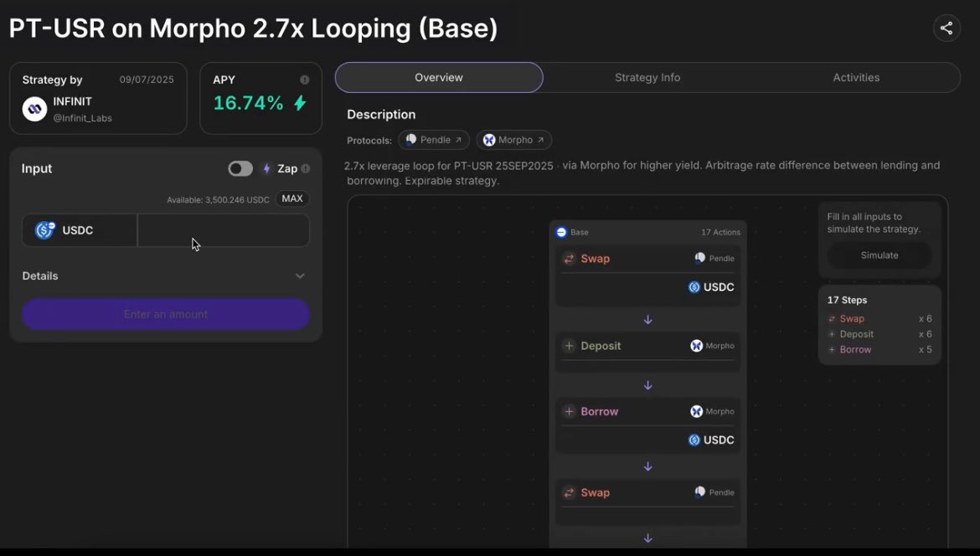The height and width of the screenshot is (556, 980).
Task: Open the Strategy Info tab
Action: (x=647, y=78)
